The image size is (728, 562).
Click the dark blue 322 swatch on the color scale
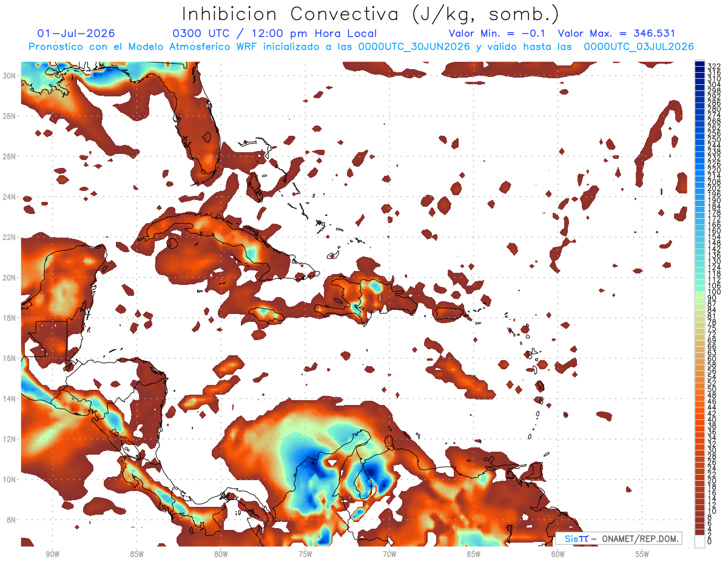699,65
